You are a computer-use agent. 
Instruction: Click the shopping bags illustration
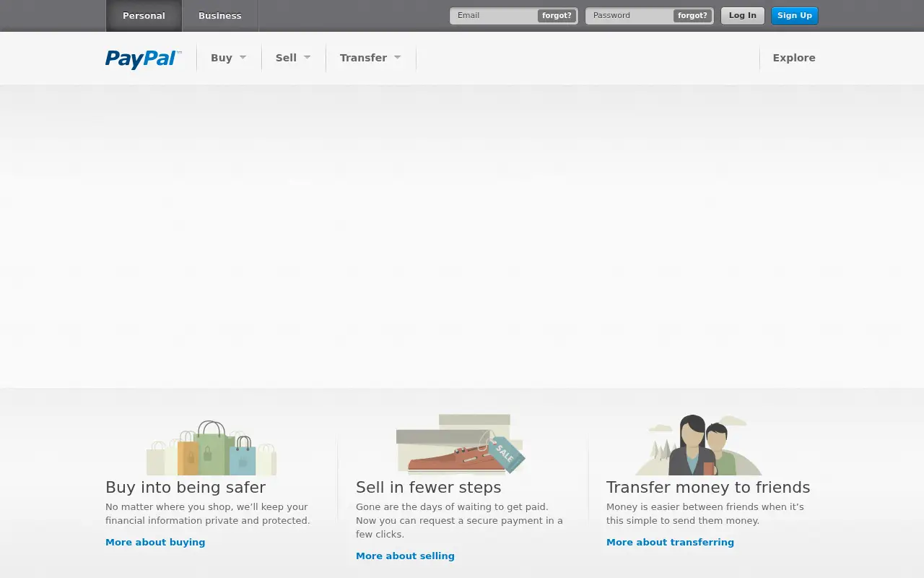(212, 447)
